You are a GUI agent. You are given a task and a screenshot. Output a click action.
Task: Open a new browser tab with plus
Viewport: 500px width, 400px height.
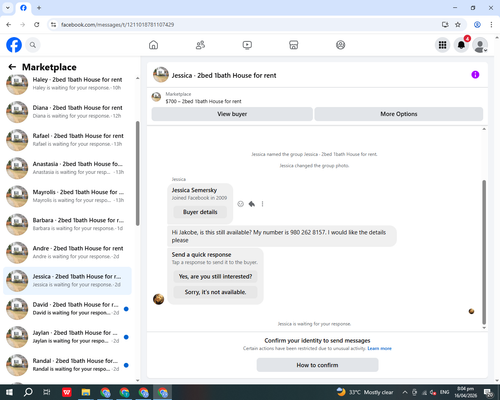[39, 8]
